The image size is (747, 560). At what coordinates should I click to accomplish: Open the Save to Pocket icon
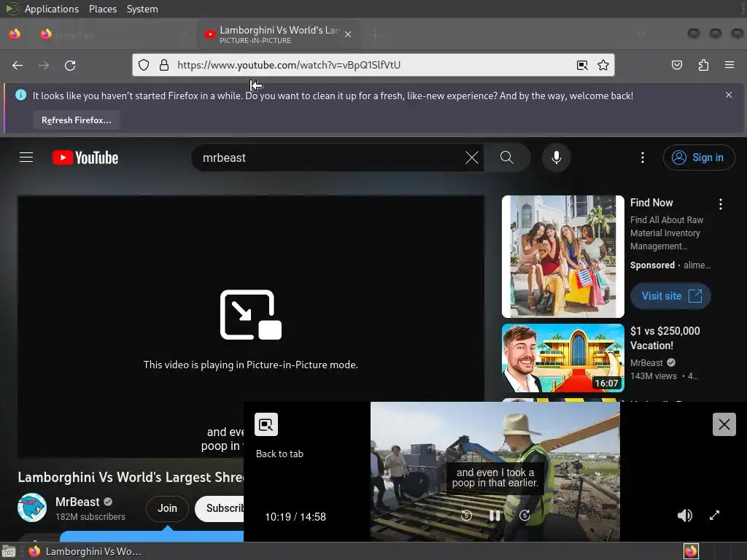[676, 65]
